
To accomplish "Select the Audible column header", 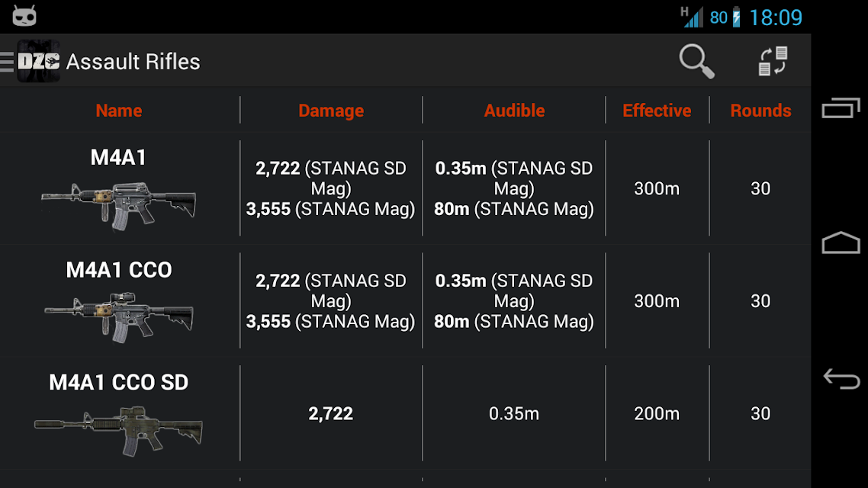I will 514,111.
